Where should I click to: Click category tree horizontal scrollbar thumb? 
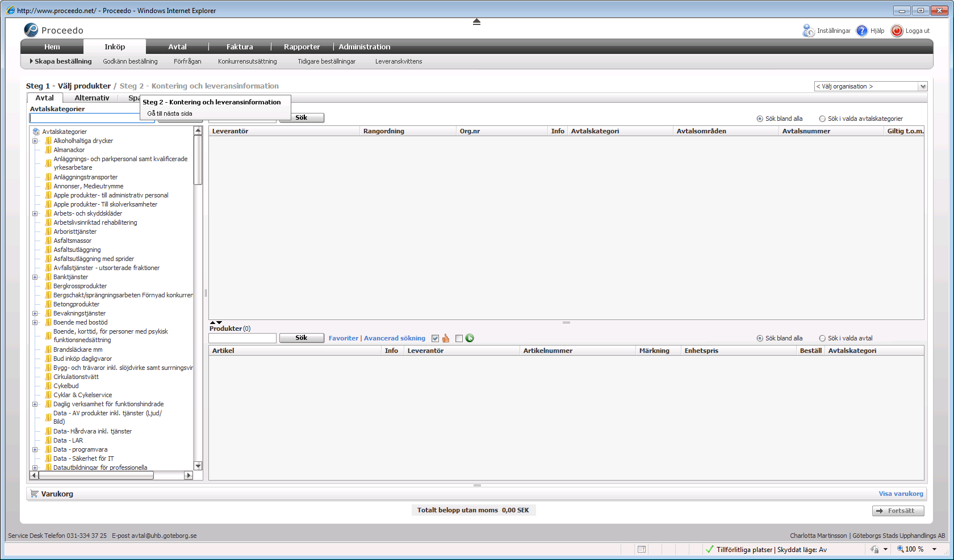click(95, 475)
